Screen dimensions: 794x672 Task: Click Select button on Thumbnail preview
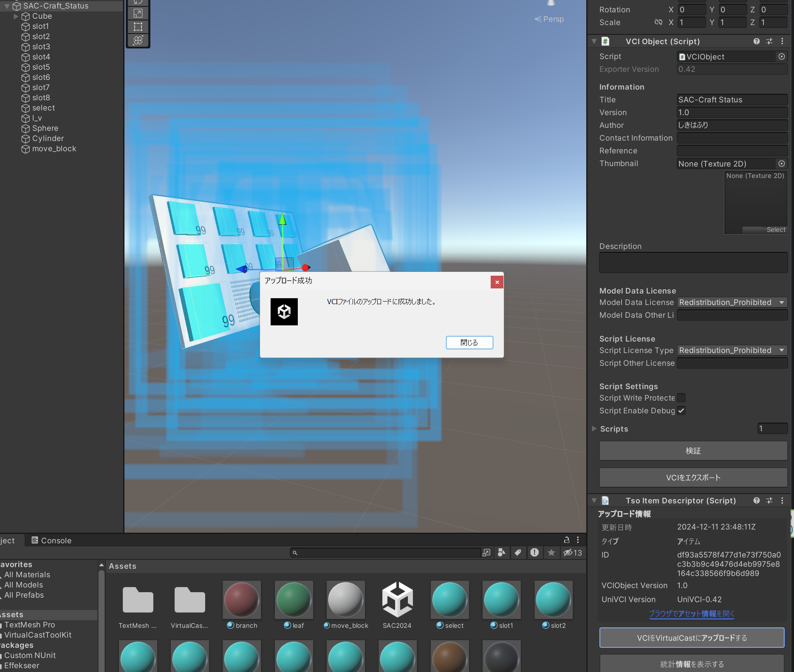[x=765, y=230]
